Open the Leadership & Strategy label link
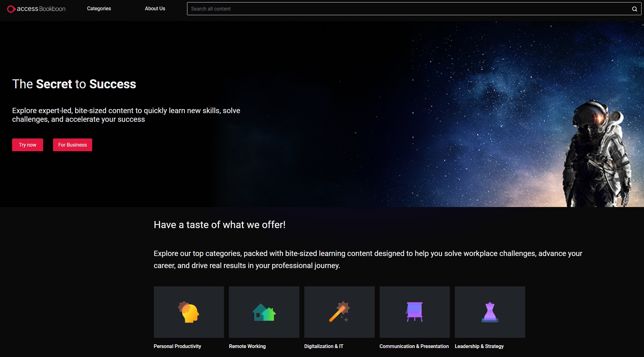This screenshot has height=357, width=644. coord(479,346)
